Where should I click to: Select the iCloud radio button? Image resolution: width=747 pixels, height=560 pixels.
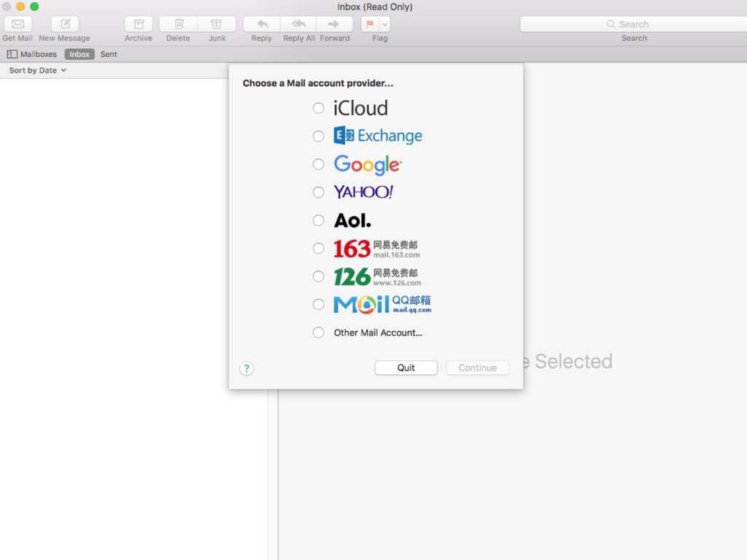pos(318,108)
